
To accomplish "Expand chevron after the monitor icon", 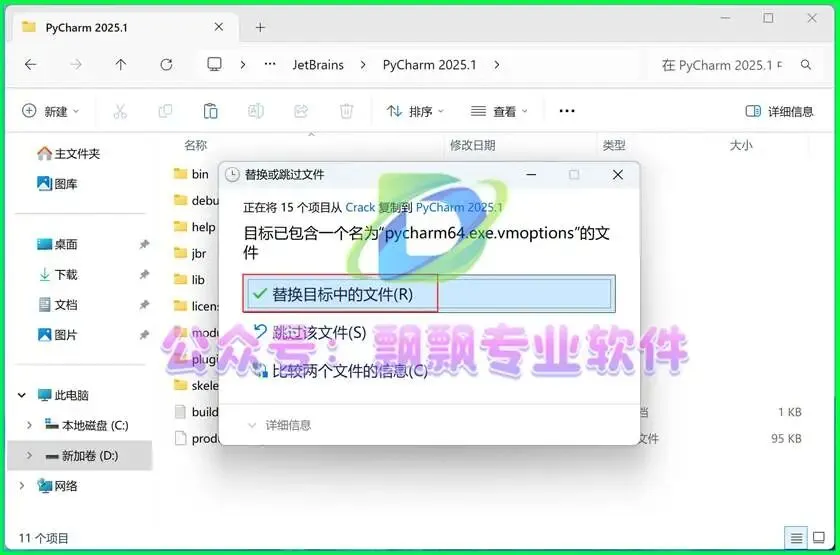I will (x=243, y=65).
